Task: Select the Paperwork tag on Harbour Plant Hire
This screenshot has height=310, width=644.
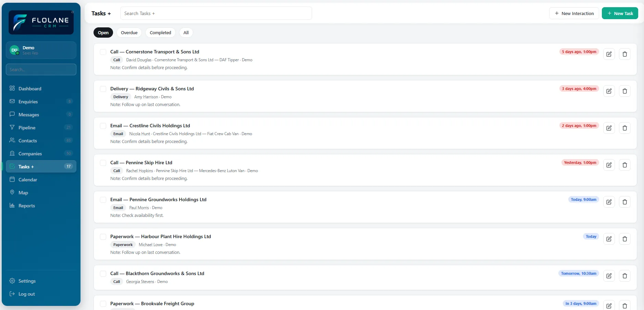Action: coord(123,245)
